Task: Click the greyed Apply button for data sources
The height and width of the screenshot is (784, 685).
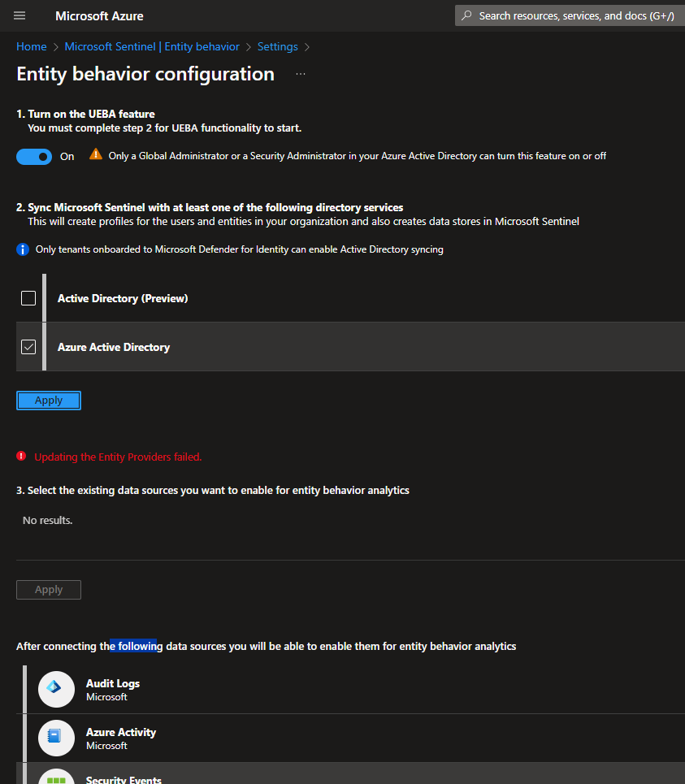Action: point(49,590)
